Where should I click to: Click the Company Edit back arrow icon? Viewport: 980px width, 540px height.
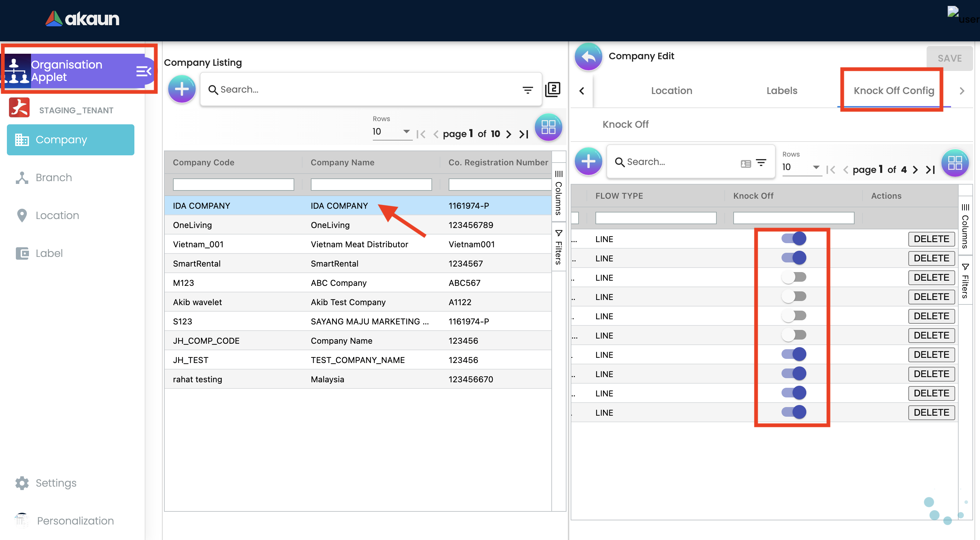coord(588,57)
